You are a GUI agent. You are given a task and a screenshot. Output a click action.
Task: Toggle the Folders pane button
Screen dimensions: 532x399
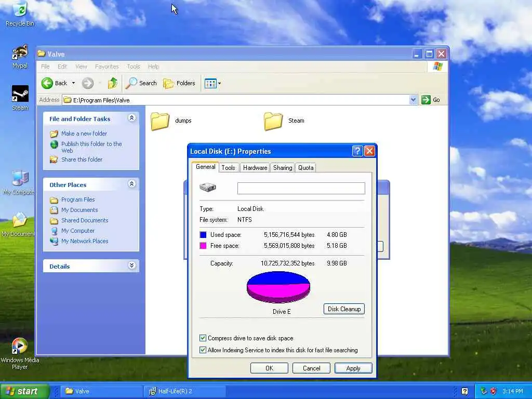(x=179, y=83)
